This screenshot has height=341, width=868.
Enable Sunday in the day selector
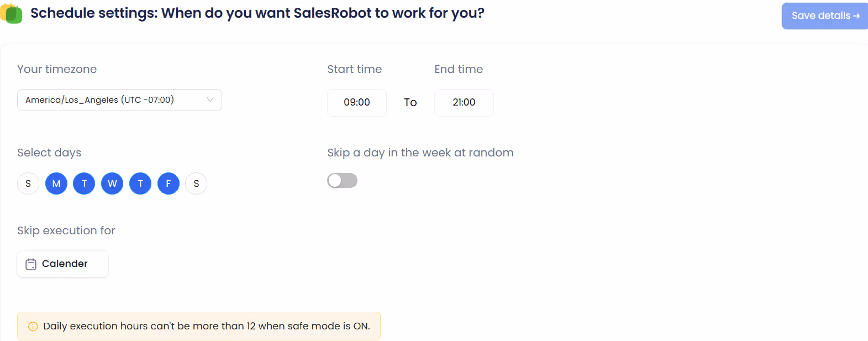(x=28, y=183)
